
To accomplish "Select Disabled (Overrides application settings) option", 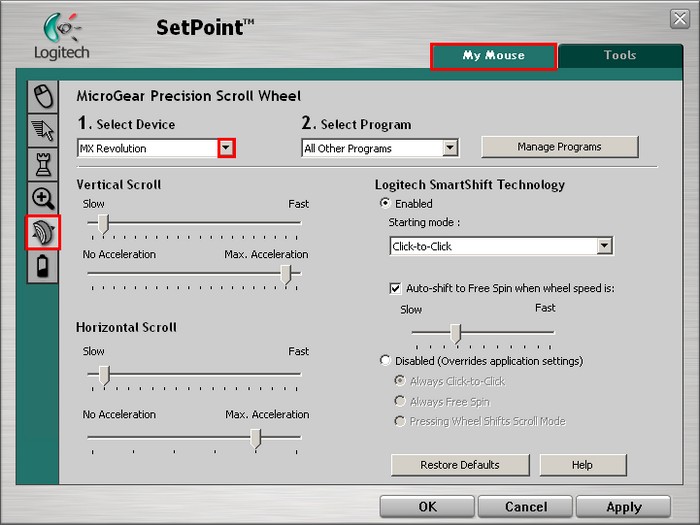I will pyautogui.click(x=385, y=360).
